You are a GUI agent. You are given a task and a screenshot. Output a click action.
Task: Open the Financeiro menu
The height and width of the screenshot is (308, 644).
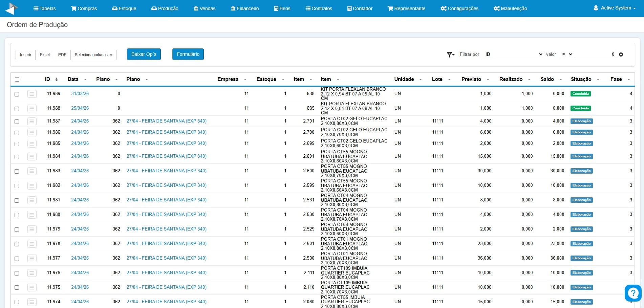tap(245, 8)
